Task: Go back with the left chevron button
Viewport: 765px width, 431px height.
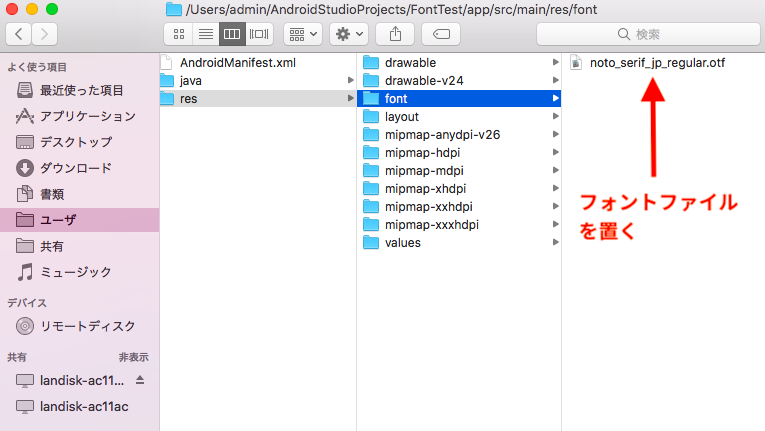Action: (19, 34)
